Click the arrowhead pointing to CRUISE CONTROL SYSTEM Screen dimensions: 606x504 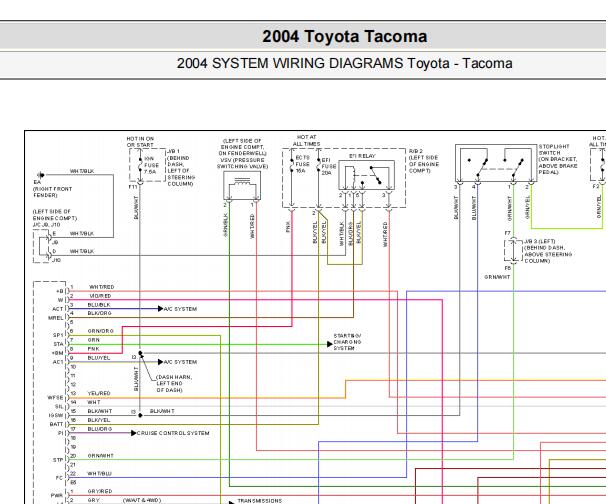133,433
